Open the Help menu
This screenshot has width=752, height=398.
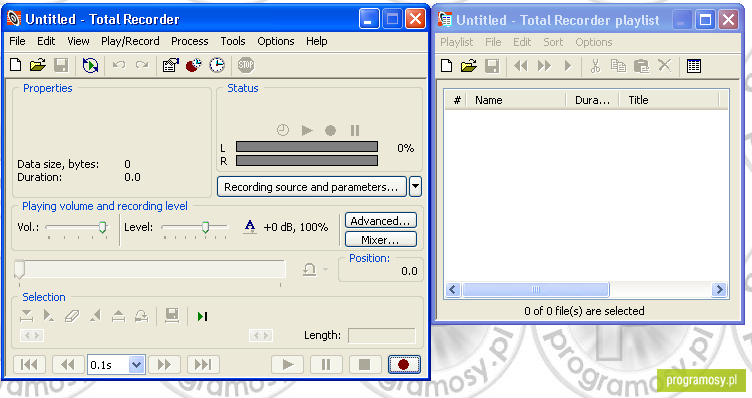click(317, 41)
